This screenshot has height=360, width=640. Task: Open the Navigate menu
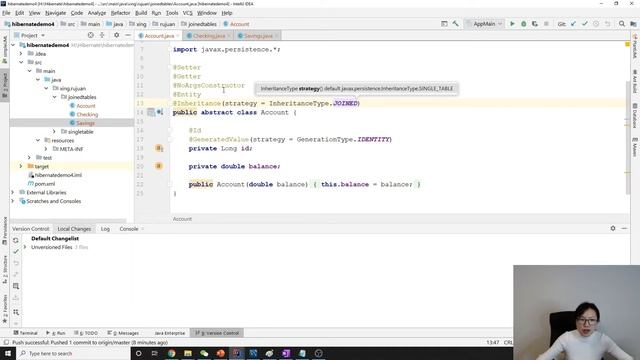point(56,13)
